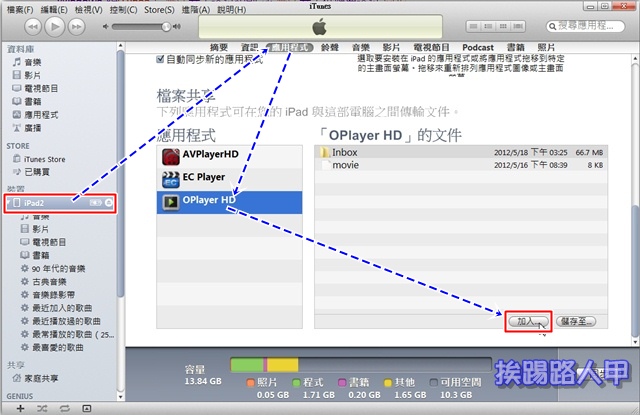Select the AVPlayerHD app
The height and width of the screenshot is (415, 640).
229,157
